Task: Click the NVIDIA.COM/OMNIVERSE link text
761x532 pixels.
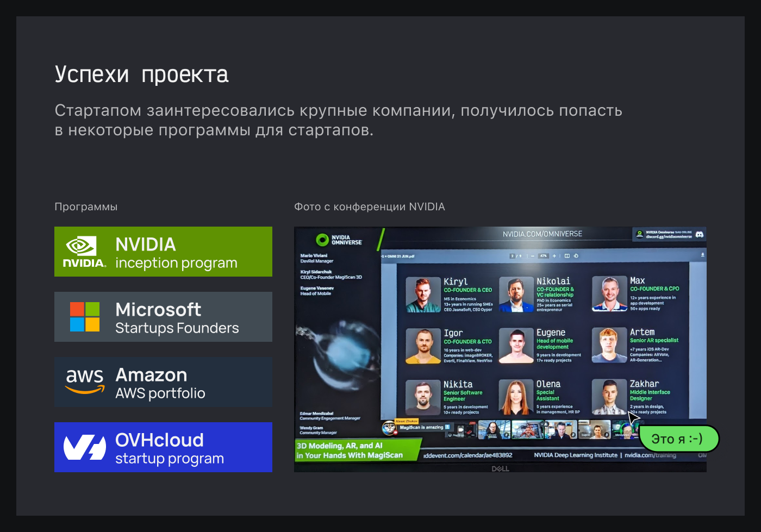Action: pyautogui.click(x=542, y=234)
